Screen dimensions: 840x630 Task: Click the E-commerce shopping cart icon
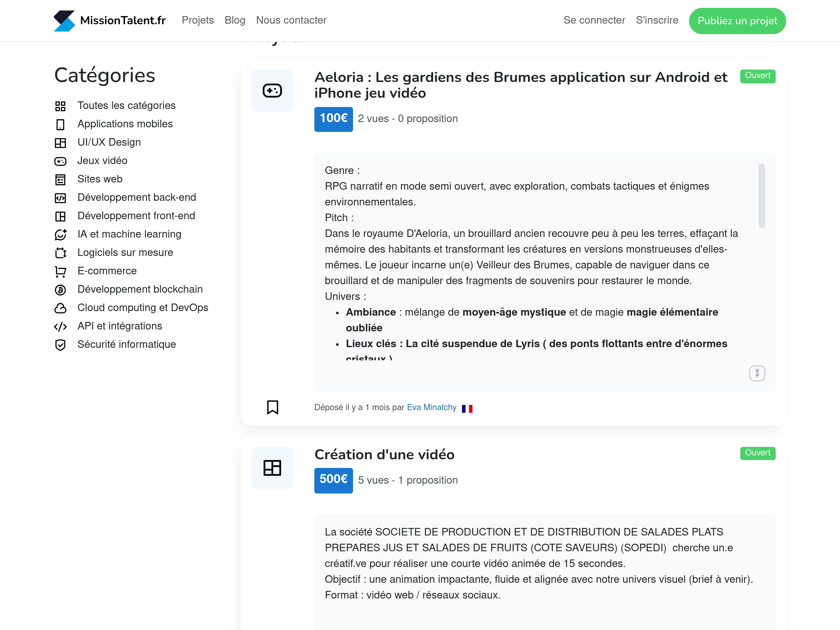click(60, 271)
